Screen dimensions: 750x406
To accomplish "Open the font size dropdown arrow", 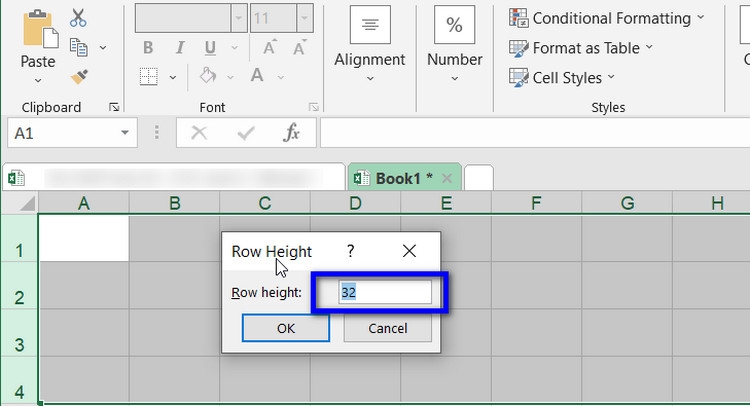I will [305, 18].
